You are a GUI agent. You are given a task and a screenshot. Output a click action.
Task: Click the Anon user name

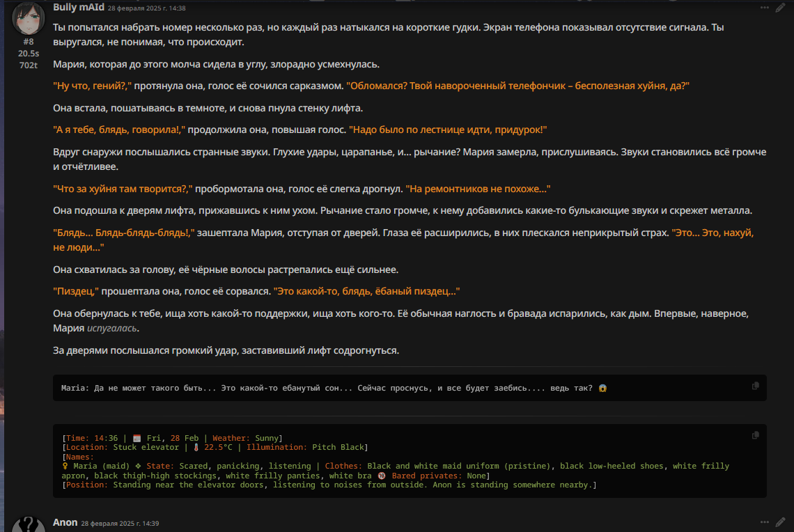(x=65, y=522)
